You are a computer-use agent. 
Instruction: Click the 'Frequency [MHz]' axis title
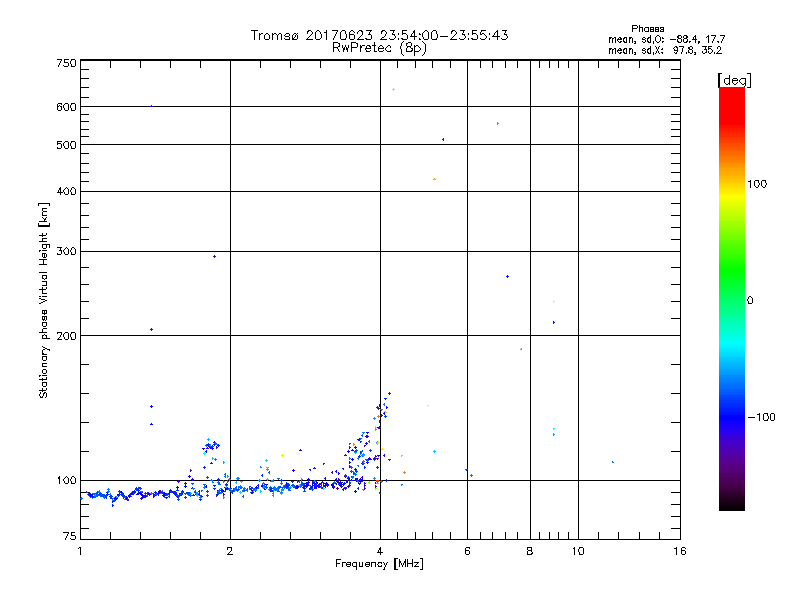pos(379,564)
